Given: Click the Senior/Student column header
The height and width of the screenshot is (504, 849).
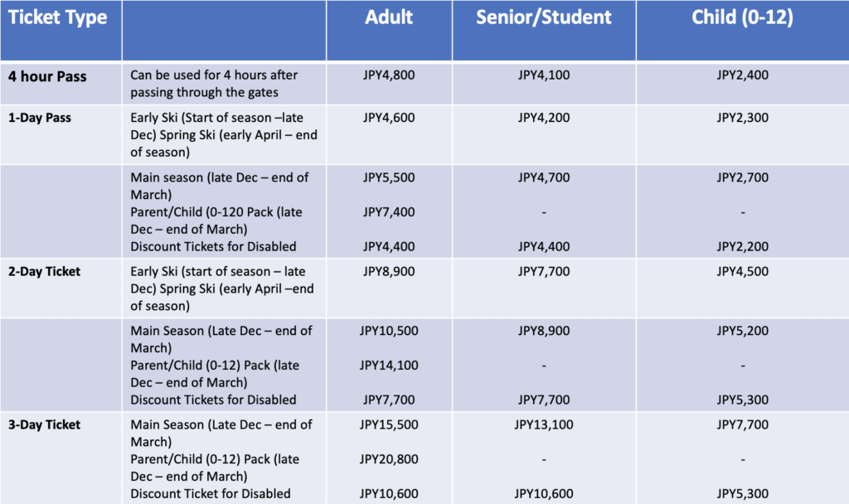Looking at the screenshot, I should click(543, 17).
